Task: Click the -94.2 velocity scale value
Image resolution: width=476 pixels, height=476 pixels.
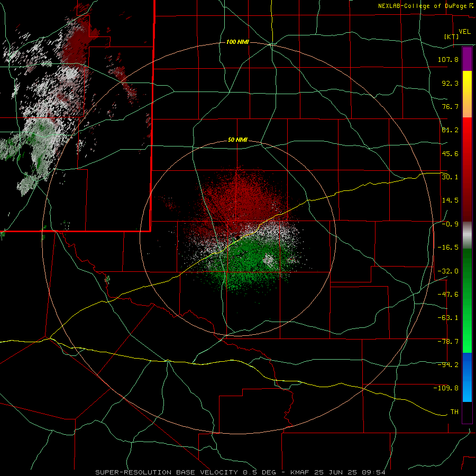Action: (x=448, y=365)
